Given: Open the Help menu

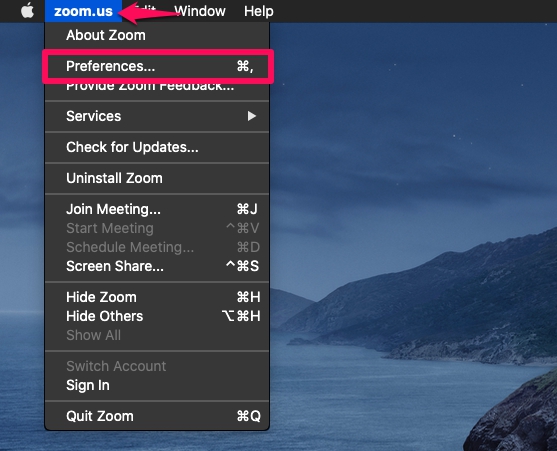Looking at the screenshot, I should point(259,11).
